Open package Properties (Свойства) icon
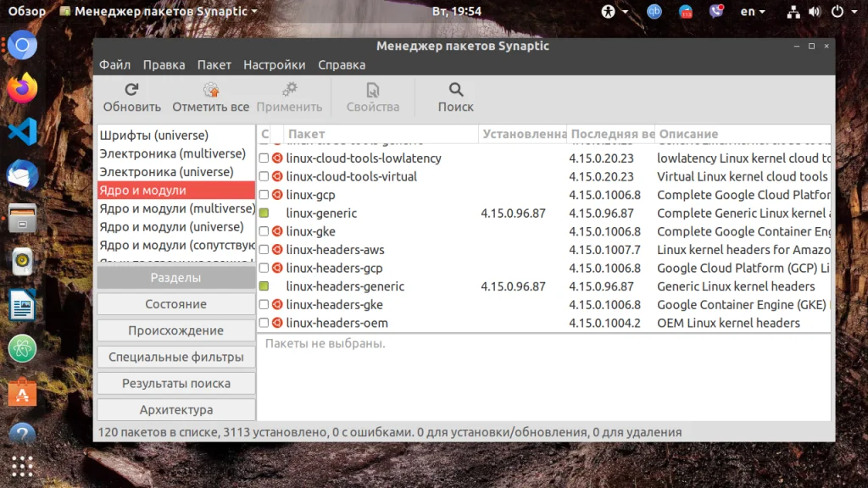The image size is (868, 488). click(x=373, y=90)
